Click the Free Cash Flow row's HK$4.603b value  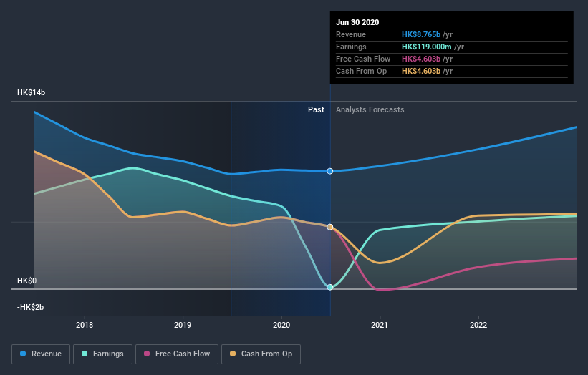[x=421, y=59]
